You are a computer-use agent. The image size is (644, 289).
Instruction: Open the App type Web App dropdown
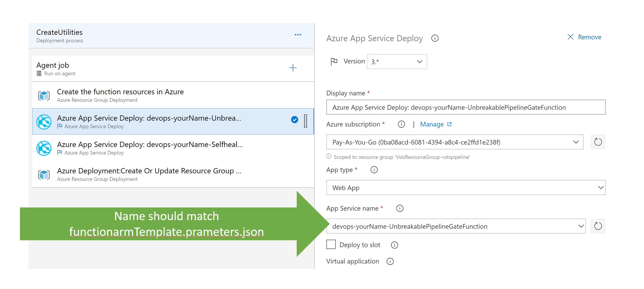tap(466, 188)
